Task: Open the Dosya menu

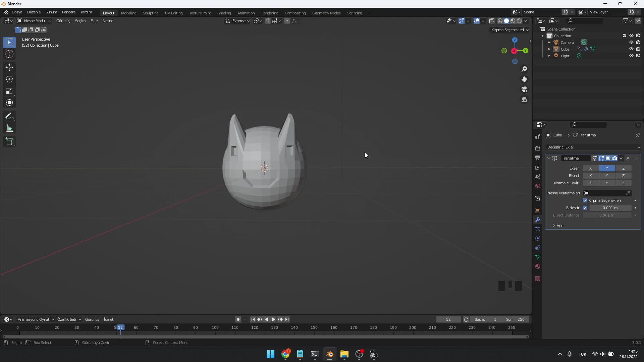Action: [16, 12]
